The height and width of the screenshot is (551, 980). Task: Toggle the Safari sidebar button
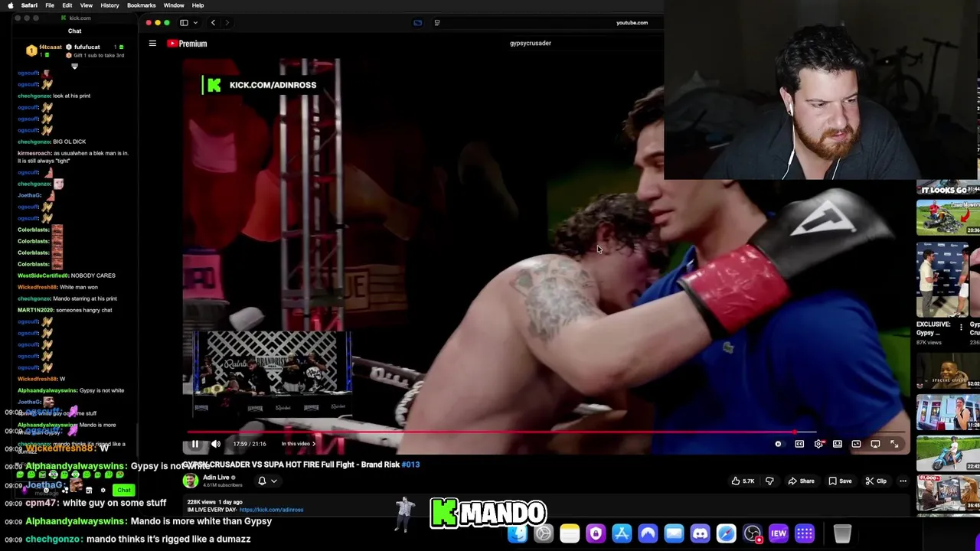pyautogui.click(x=184, y=23)
